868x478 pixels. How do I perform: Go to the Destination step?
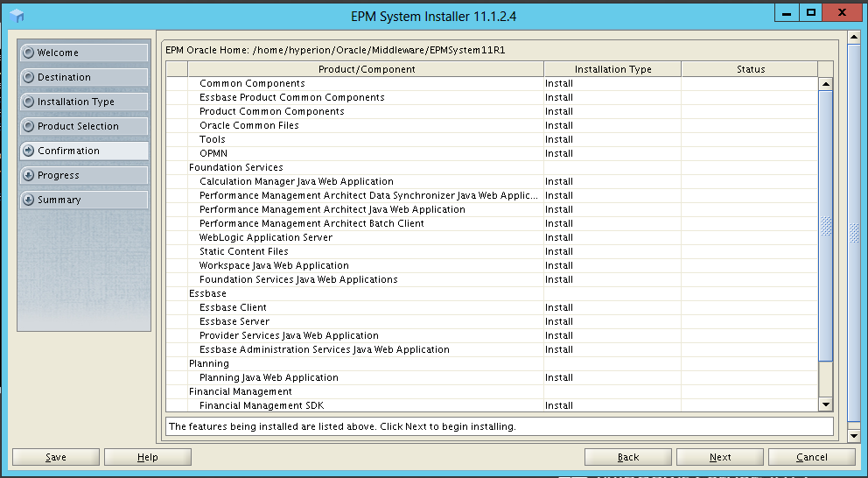pos(84,77)
